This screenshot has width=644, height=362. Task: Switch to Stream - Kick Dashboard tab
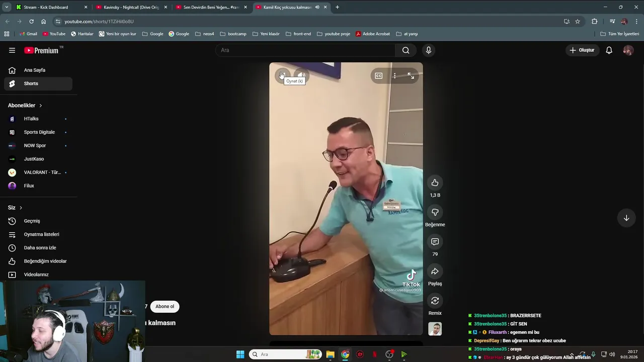[52, 7]
